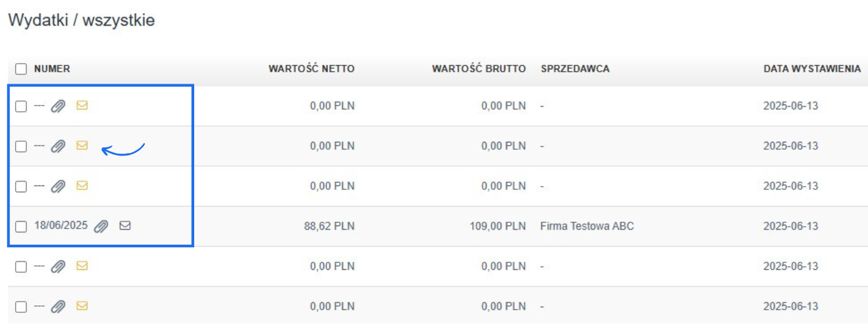This screenshot has height=326, width=868.
Task: Click the WARTOŚĆ BRUTTO column header
Action: click(x=478, y=69)
